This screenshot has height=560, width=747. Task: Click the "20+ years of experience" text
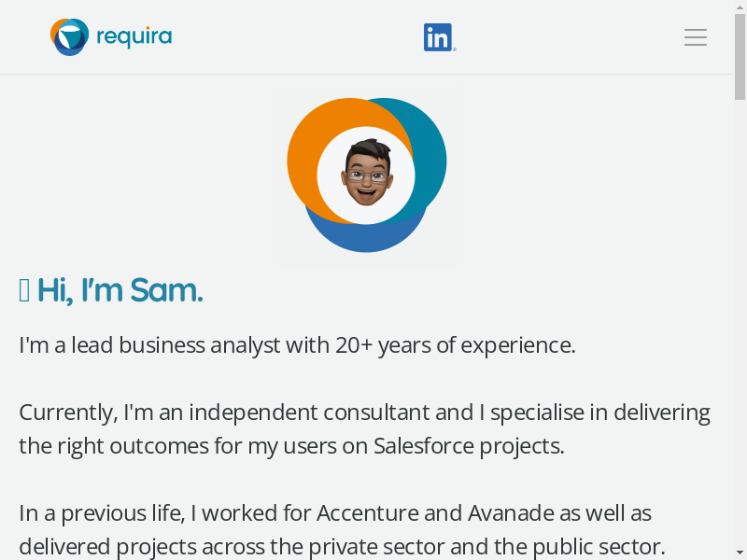(455, 345)
